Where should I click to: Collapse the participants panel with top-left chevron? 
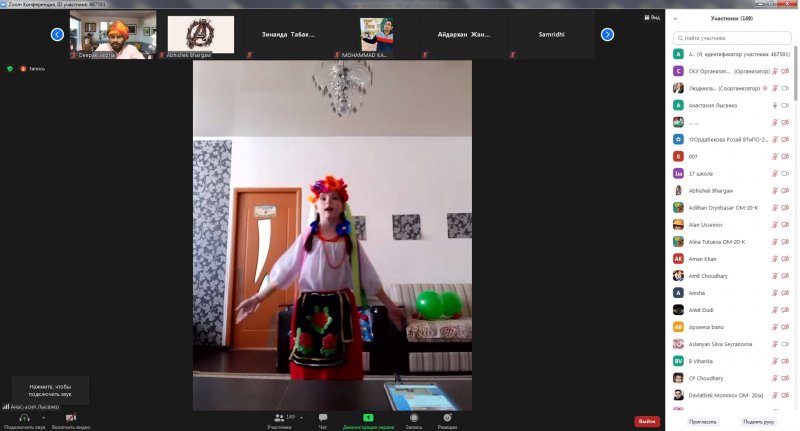pyautogui.click(x=675, y=19)
